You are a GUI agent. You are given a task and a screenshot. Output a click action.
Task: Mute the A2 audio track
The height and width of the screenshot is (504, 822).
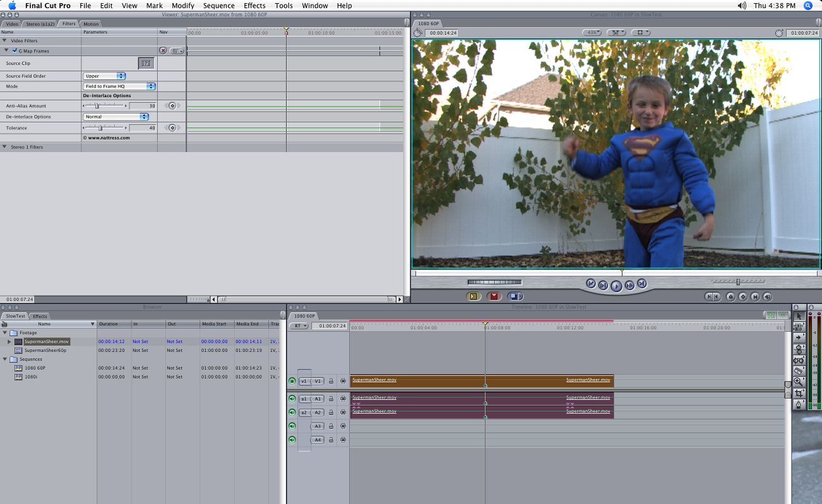tap(292, 413)
